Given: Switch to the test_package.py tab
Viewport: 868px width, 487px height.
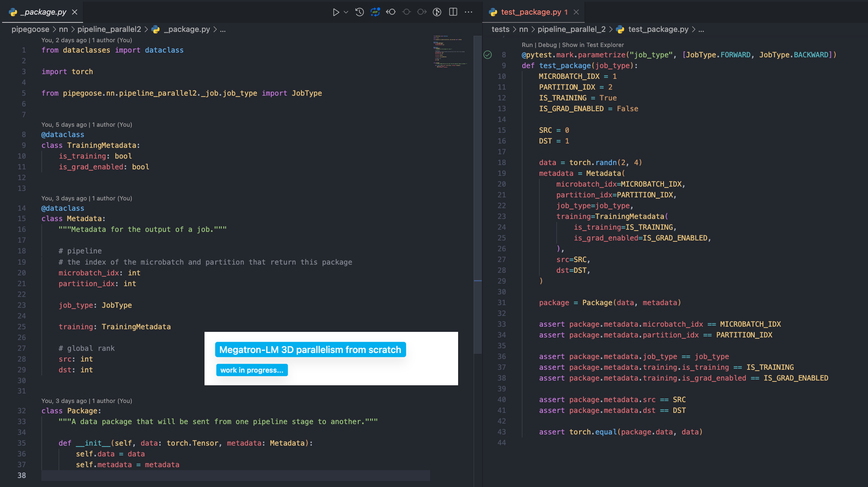Looking at the screenshot, I should (x=530, y=12).
